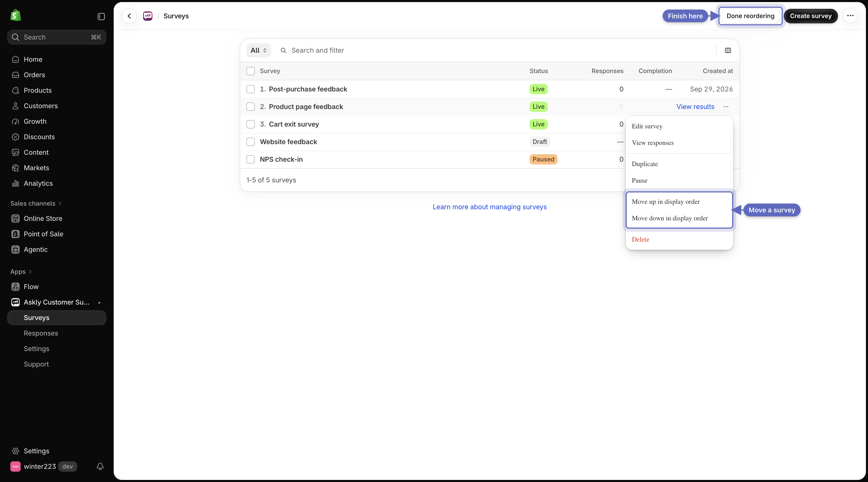Click the Website feedback survey name
The height and width of the screenshot is (482, 868).
click(288, 142)
